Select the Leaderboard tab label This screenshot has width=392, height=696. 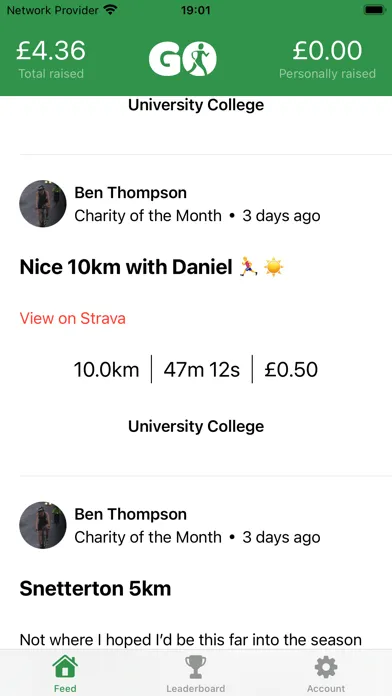[195, 689]
